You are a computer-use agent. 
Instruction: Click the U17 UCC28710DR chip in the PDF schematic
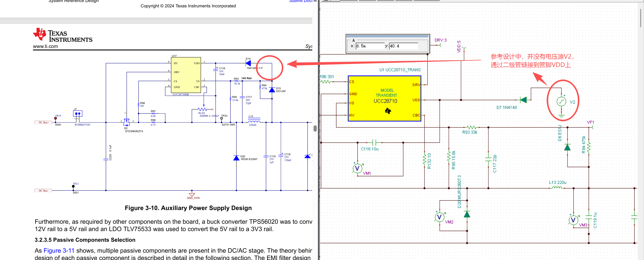coord(186,75)
